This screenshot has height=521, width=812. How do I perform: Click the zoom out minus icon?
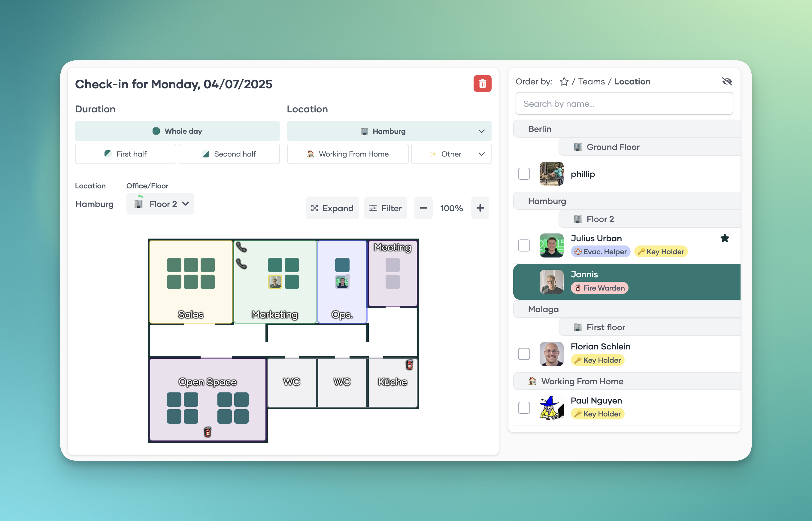tap(423, 208)
